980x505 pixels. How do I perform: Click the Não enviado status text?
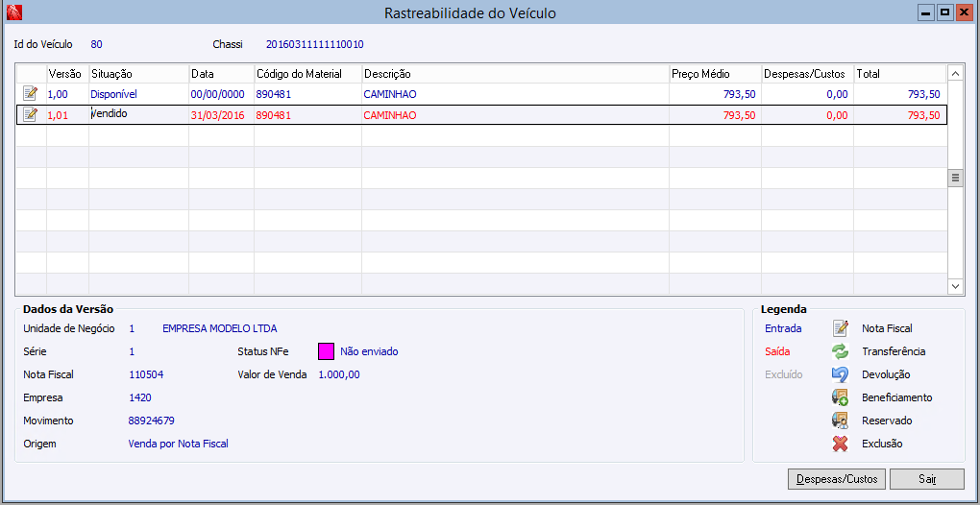click(369, 351)
